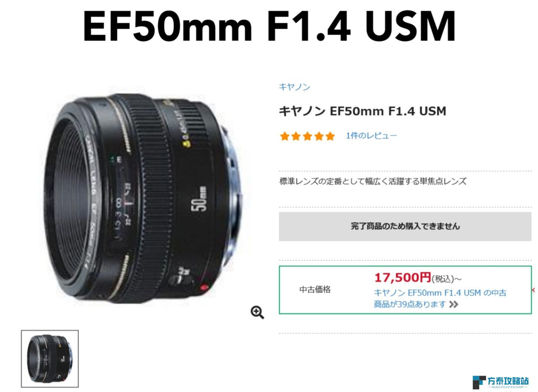Open the キヤノン brand link

tap(294, 87)
